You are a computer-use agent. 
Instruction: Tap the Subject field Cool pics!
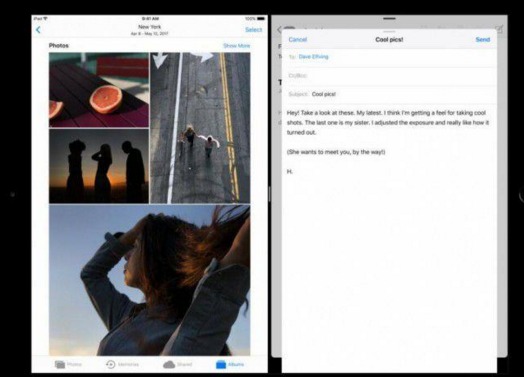(389, 94)
